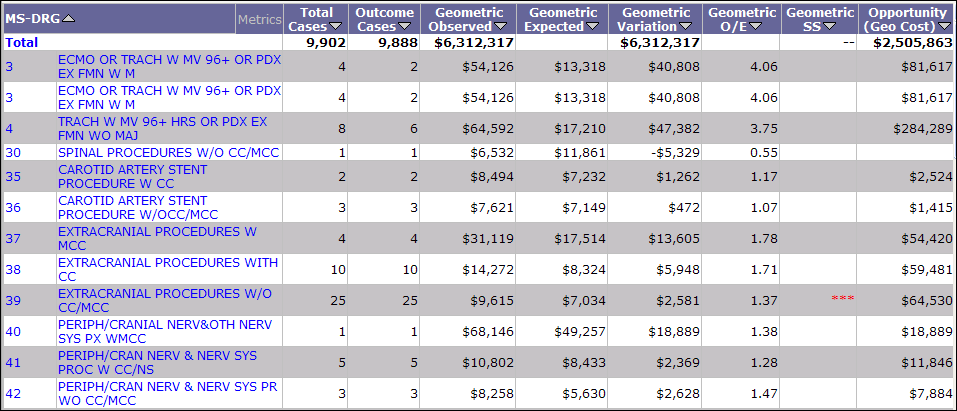Click the MS-DRG ascending sort arrow

click(x=69, y=19)
